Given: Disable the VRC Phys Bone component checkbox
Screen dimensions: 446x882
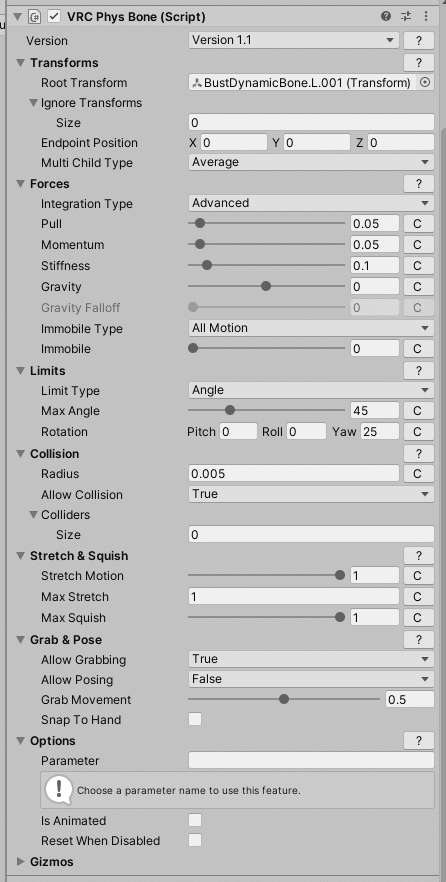Looking at the screenshot, I should tap(54, 17).
